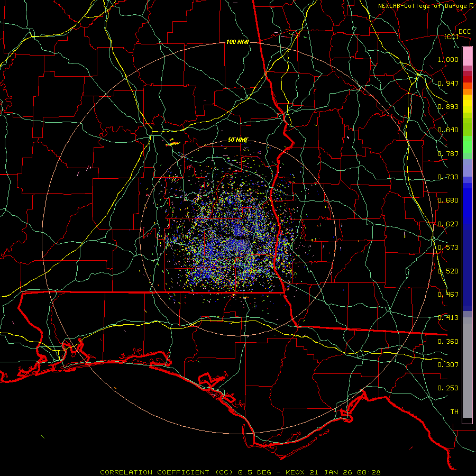
Task: Click the gray segment of the color bar
Action: click(467, 368)
